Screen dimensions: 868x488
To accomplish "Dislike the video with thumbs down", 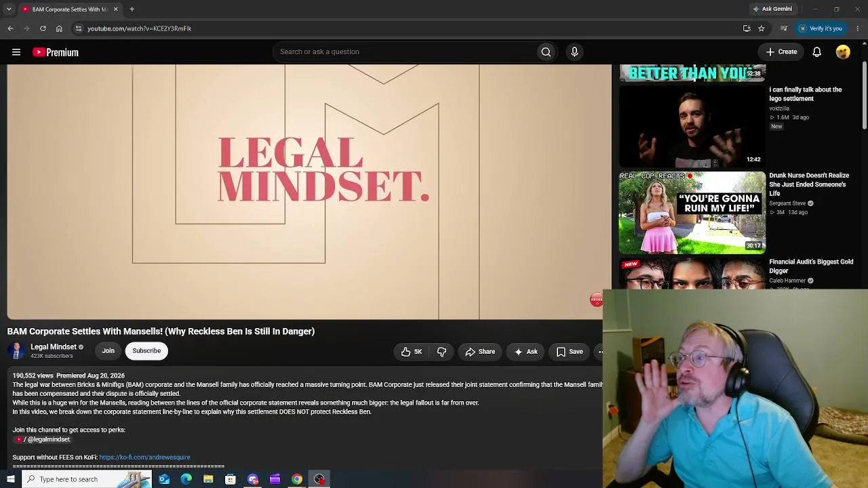I will [442, 352].
